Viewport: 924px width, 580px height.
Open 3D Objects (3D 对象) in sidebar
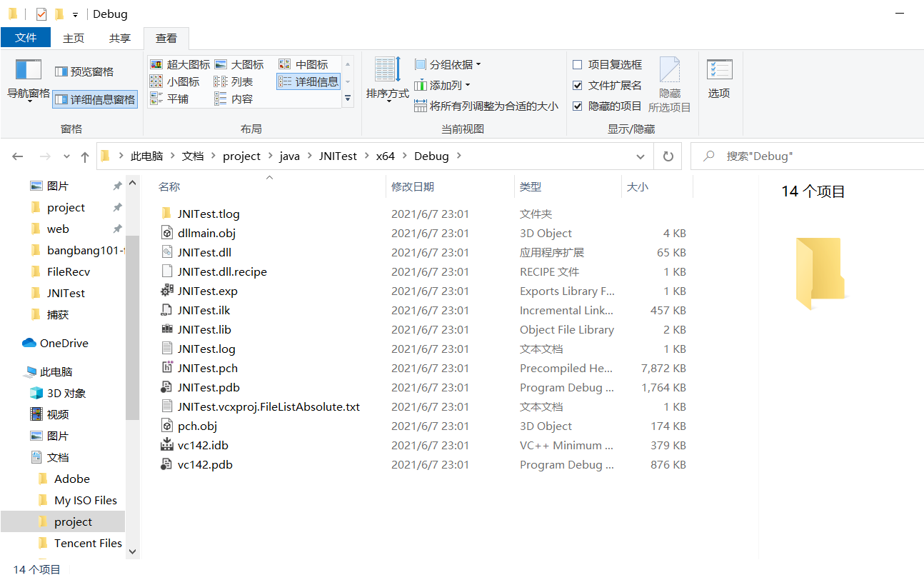[66, 393]
